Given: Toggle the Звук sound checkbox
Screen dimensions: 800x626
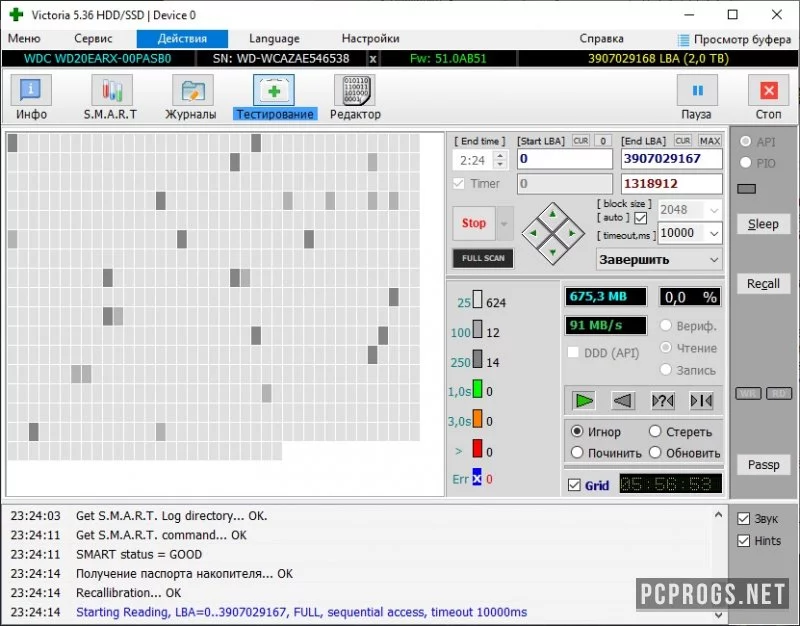Looking at the screenshot, I should tap(743, 519).
